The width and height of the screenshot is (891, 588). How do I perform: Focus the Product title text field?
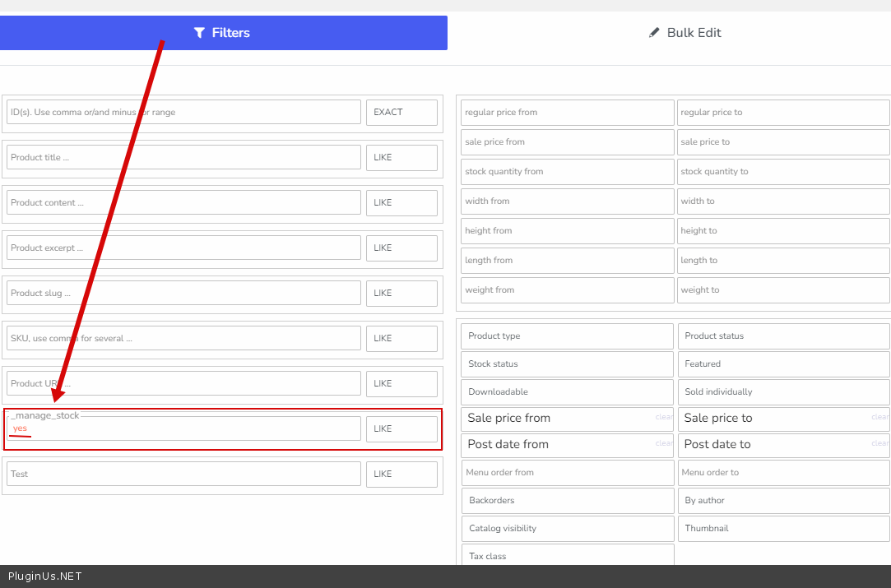(x=183, y=158)
